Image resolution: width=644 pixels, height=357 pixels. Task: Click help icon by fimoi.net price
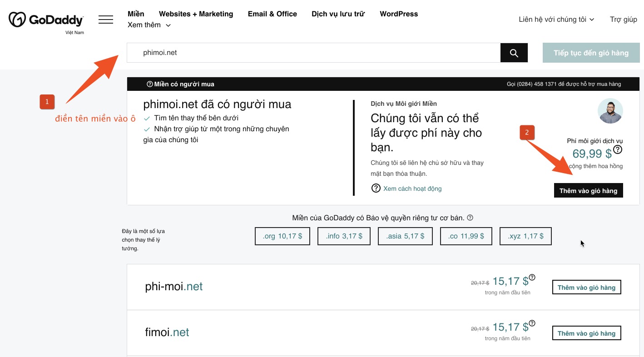pyautogui.click(x=532, y=323)
